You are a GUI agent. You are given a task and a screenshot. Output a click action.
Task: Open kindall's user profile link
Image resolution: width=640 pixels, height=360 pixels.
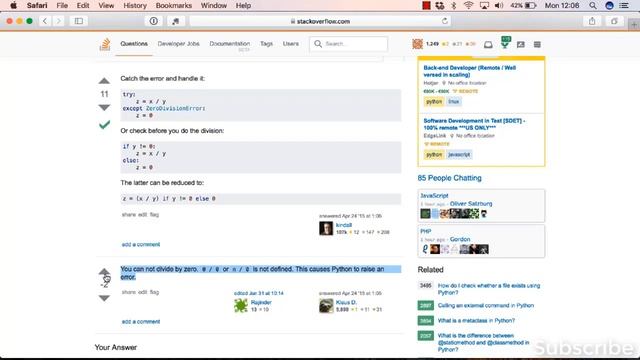click(x=344, y=225)
